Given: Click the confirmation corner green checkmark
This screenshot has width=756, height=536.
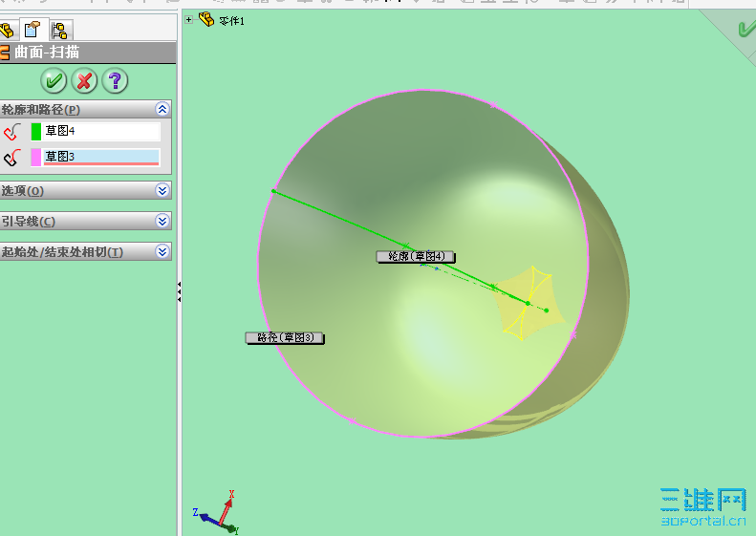Looking at the screenshot, I should pos(746,29).
